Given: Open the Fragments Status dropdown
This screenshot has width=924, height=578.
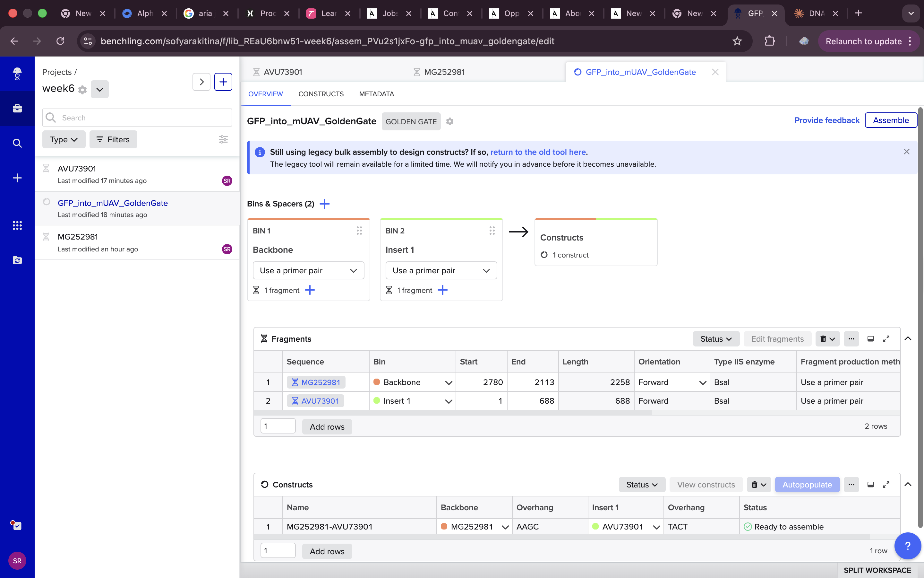Looking at the screenshot, I should coord(716,339).
